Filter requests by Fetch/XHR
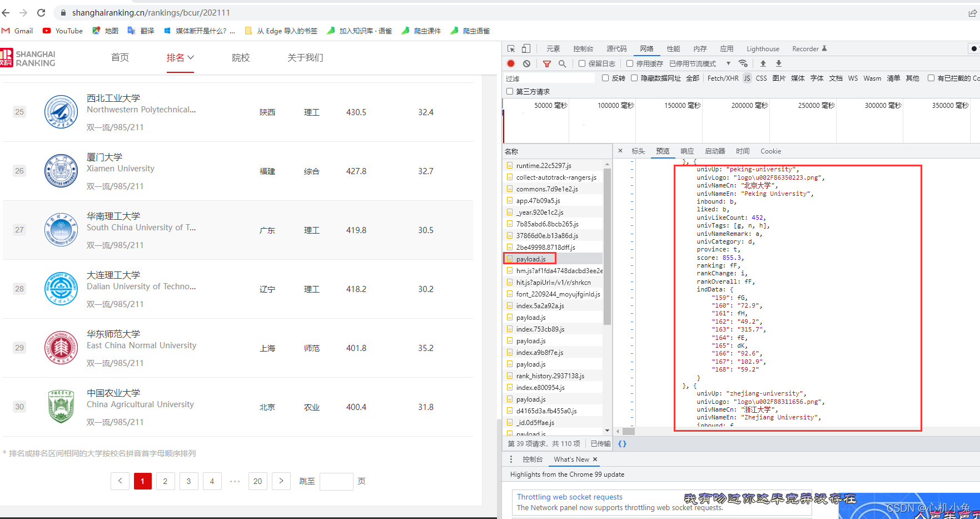This screenshot has height=519, width=980. 723,78
